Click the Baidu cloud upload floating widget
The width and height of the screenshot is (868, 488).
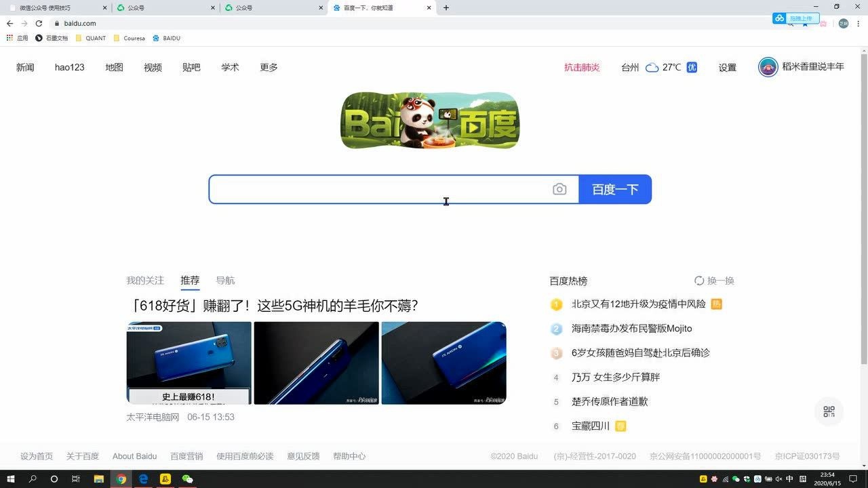tap(796, 18)
